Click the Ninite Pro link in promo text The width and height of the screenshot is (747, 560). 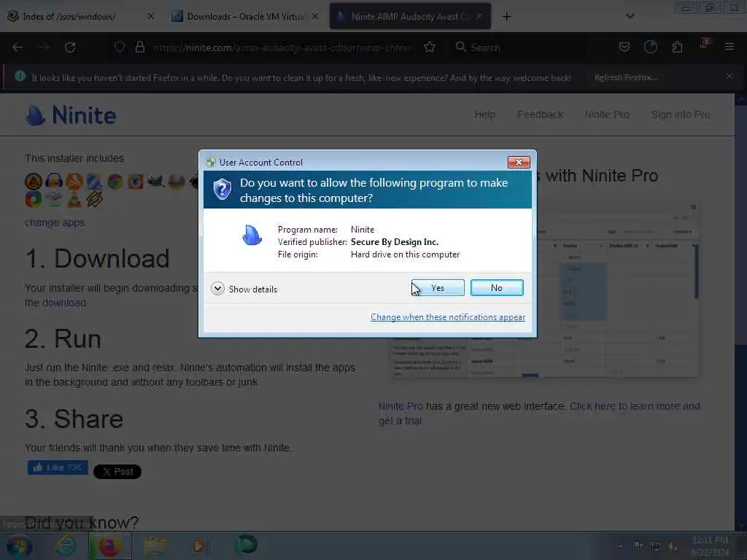point(400,406)
